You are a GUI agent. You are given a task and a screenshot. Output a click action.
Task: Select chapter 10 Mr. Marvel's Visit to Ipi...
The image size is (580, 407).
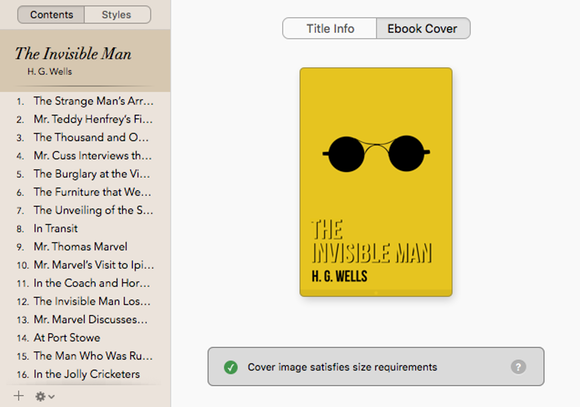(85, 265)
